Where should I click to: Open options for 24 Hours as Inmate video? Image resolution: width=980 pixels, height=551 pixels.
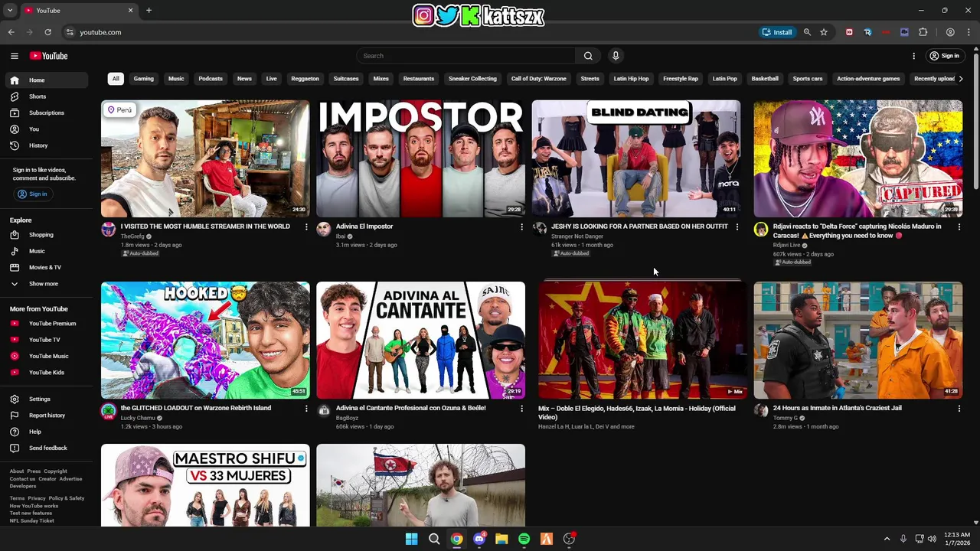(x=959, y=409)
